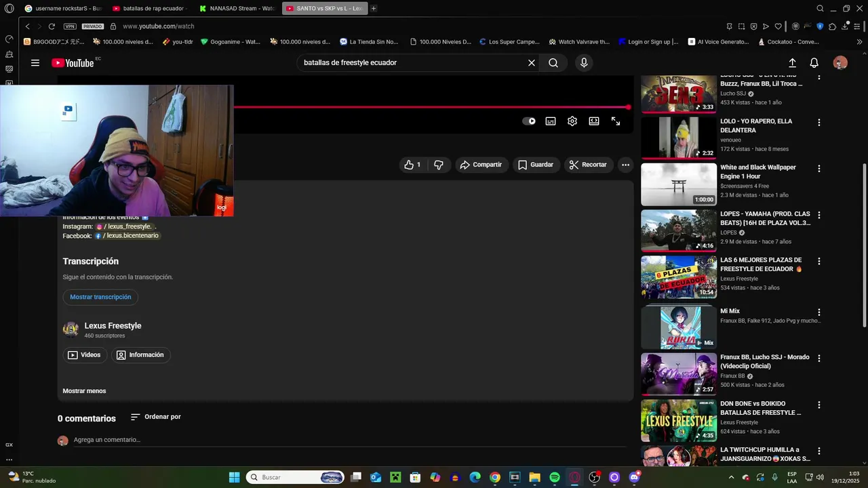This screenshot has width=868, height=488.
Task: Open options for LAS 6 MEJORES PLAZAS video
Action: coord(819,261)
